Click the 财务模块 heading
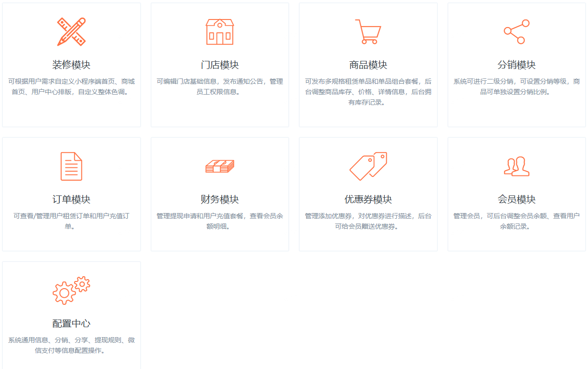Image resolution: width=588 pixels, height=369 pixels. coord(219,200)
